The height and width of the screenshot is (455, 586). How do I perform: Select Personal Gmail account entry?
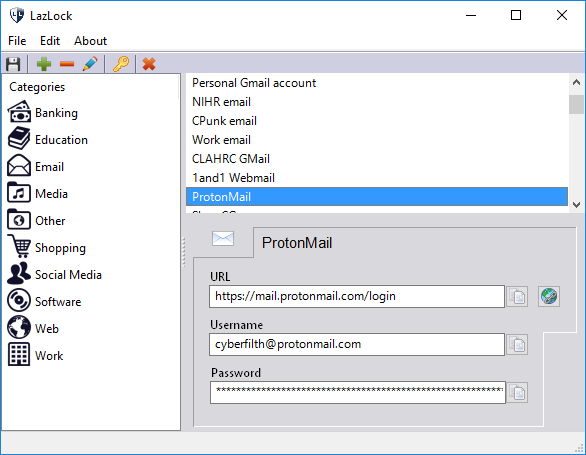(x=377, y=83)
